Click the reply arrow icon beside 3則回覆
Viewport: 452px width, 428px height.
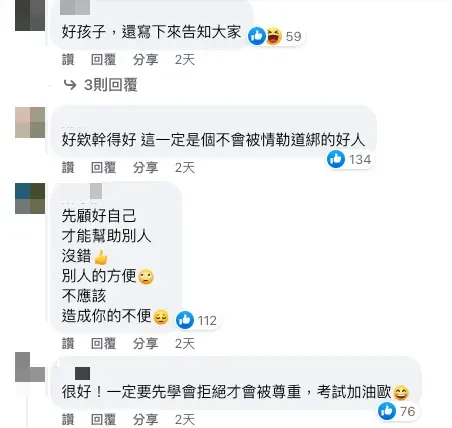coord(70,85)
